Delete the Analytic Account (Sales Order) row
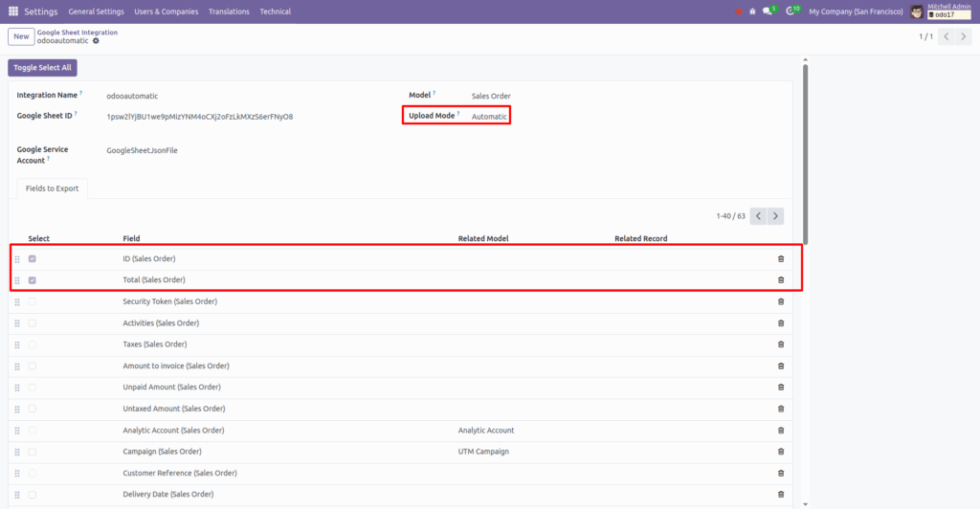 pyautogui.click(x=781, y=431)
